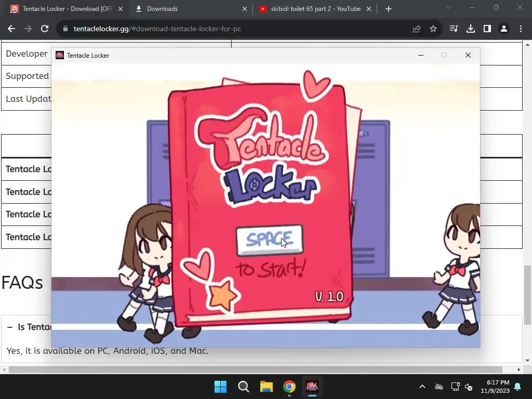
Task: Click the network tray icon
Action: point(455,387)
